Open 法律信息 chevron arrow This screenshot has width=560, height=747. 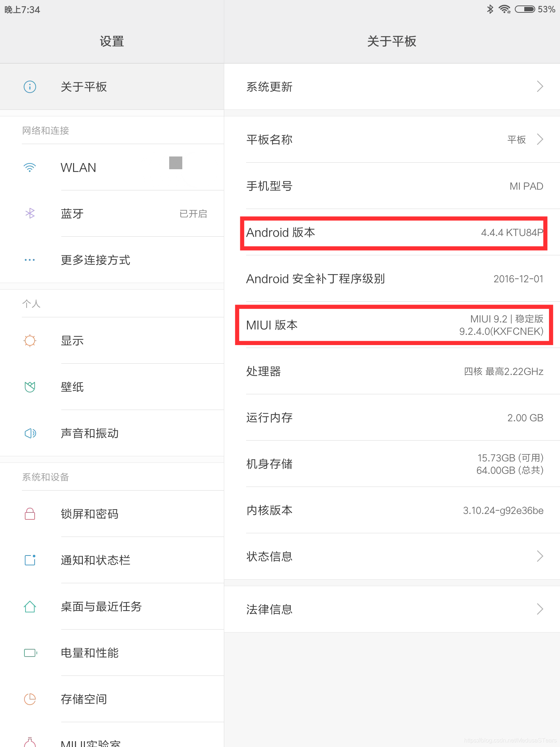tap(540, 609)
